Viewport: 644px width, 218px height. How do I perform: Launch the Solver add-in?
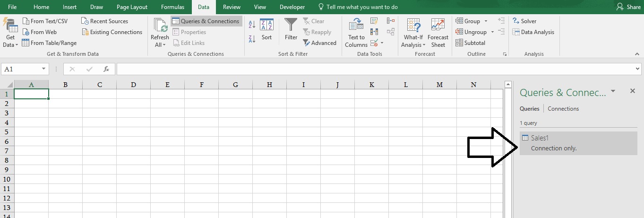[524, 21]
